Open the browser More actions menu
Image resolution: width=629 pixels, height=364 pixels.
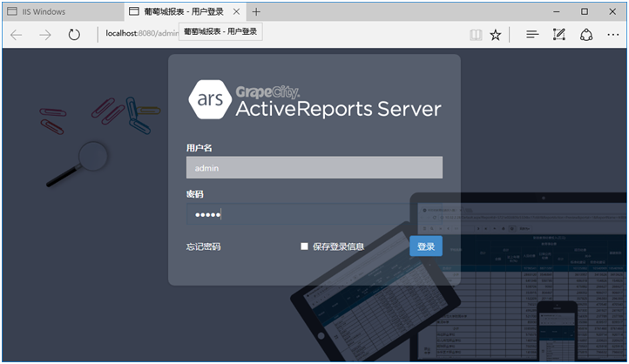(613, 35)
